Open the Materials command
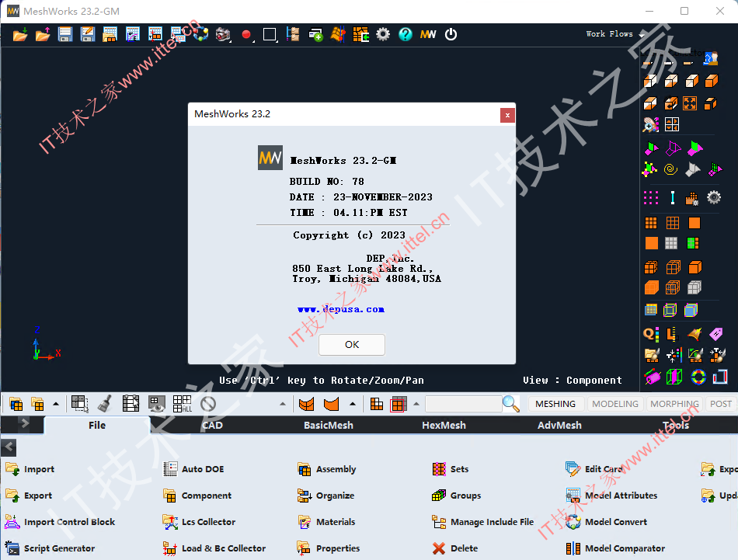This screenshot has height=560, width=738. (x=326, y=522)
